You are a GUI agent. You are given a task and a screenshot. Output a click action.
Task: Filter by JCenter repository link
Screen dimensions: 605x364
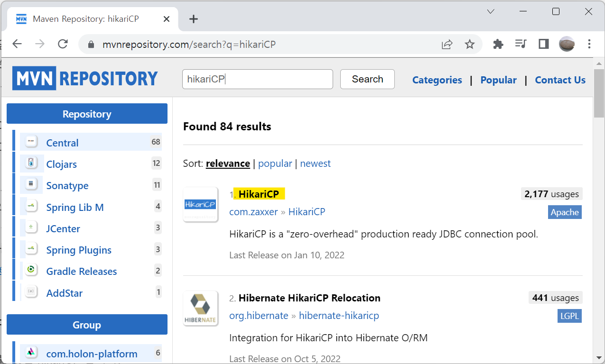63,228
